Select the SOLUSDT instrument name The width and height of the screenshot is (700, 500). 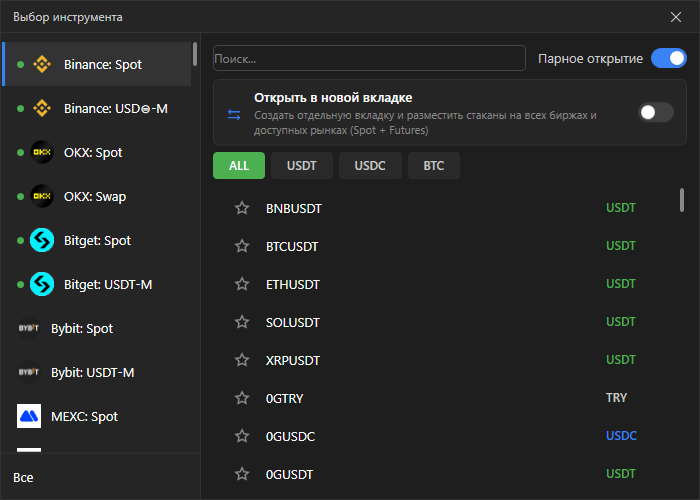pyautogui.click(x=293, y=322)
